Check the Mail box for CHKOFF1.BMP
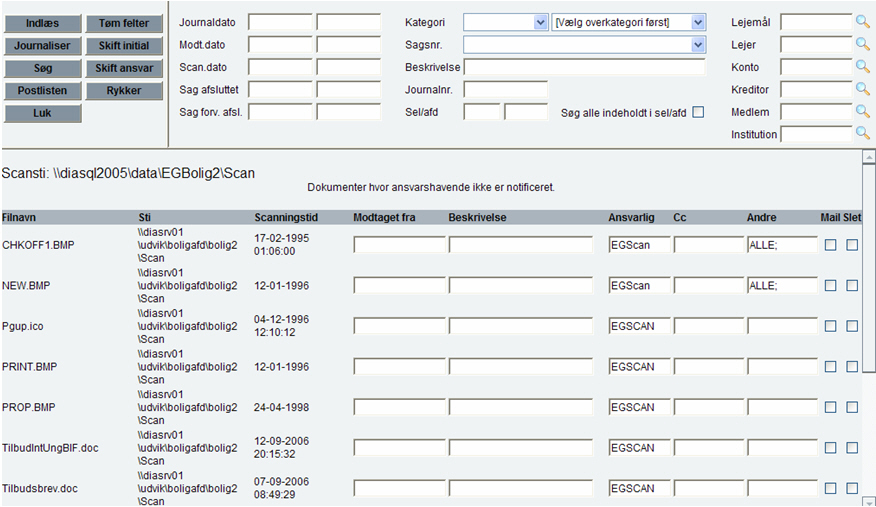The height and width of the screenshot is (507, 876). (x=831, y=245)
